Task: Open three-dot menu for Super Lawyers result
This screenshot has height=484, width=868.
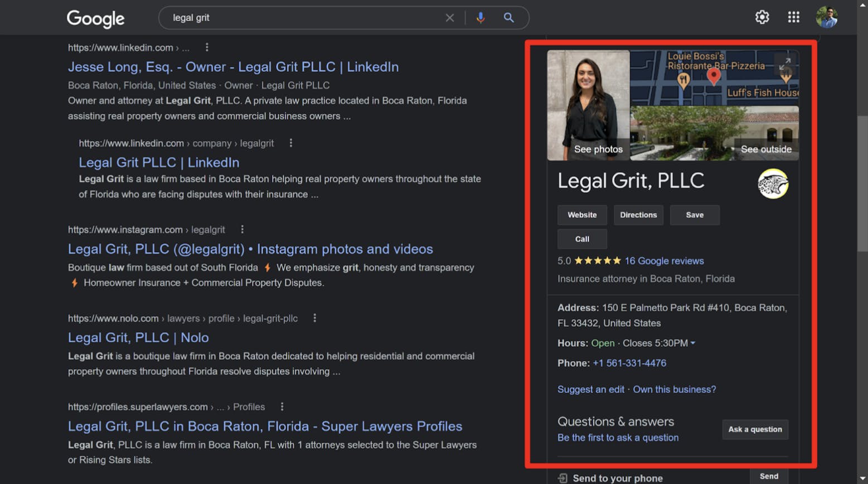Action: 282,406
